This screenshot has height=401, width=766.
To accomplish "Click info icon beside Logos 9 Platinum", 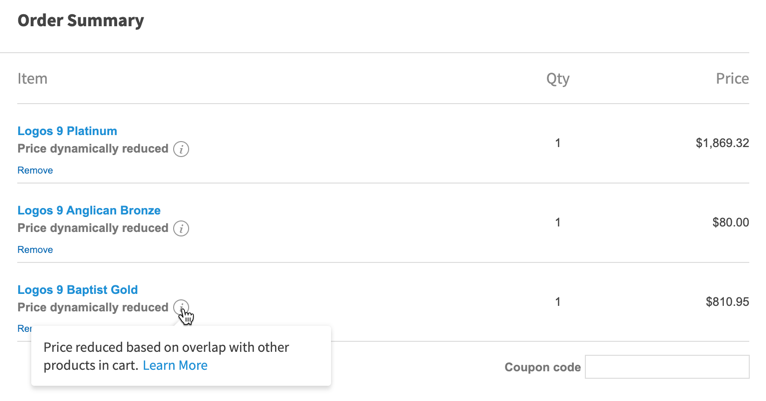I will (x=181, y=149).
